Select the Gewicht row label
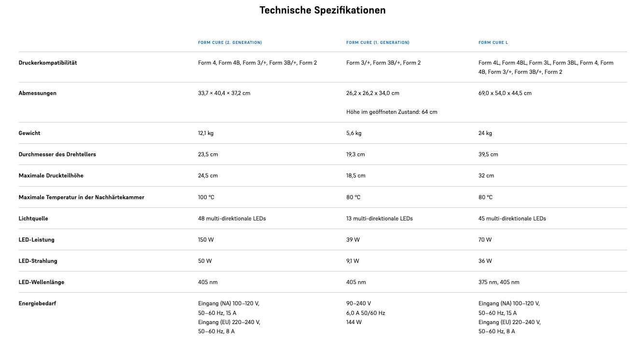This screenshot has height=340, width=644. 29,133
